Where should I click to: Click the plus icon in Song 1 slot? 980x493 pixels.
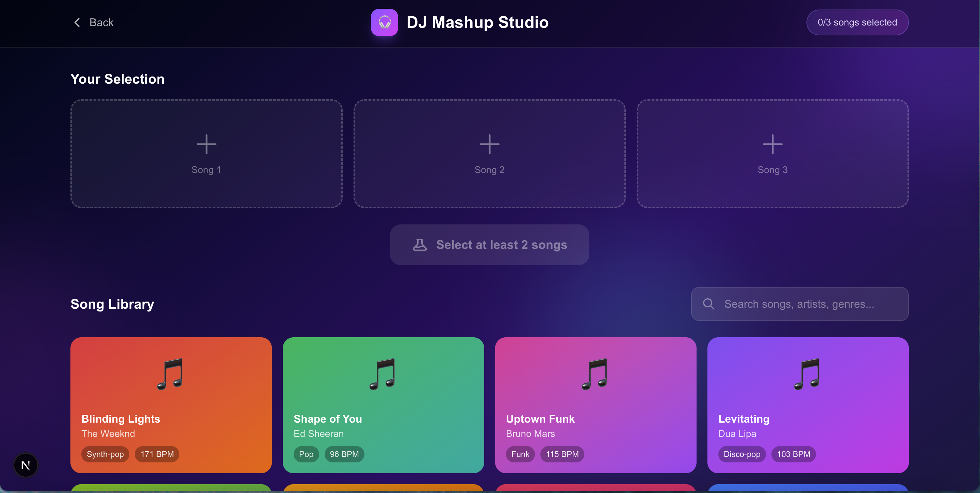tap(206, 144)
